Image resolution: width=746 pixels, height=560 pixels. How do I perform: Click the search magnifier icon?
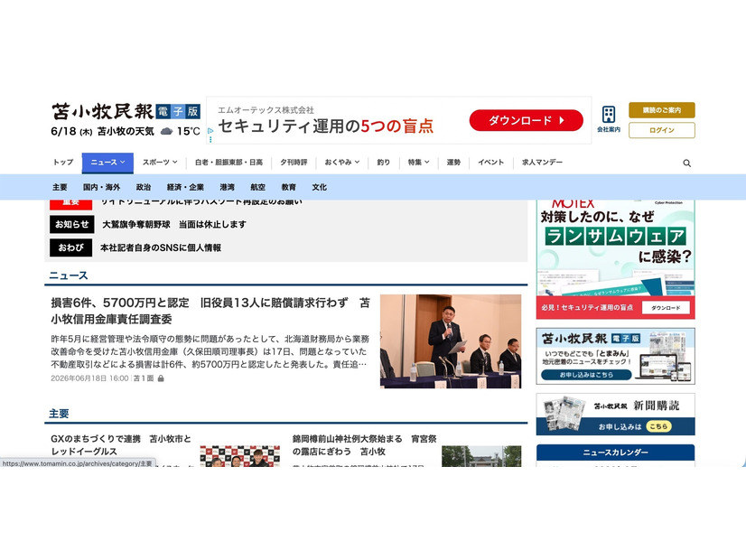(686, 163)
